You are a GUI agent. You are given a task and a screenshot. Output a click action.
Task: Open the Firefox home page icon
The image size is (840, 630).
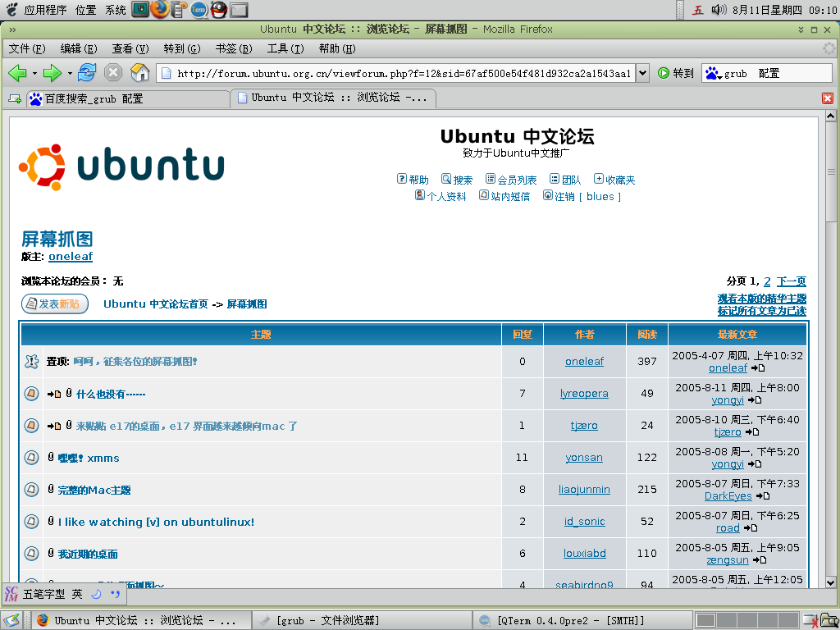139,72
